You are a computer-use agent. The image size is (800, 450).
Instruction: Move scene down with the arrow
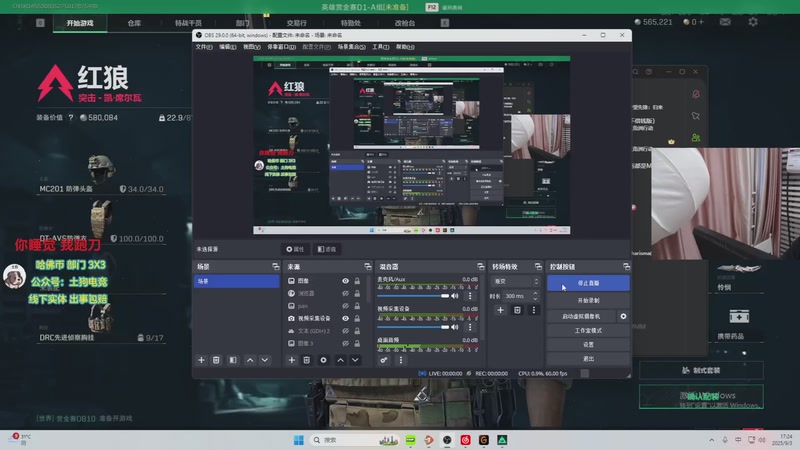265,360
